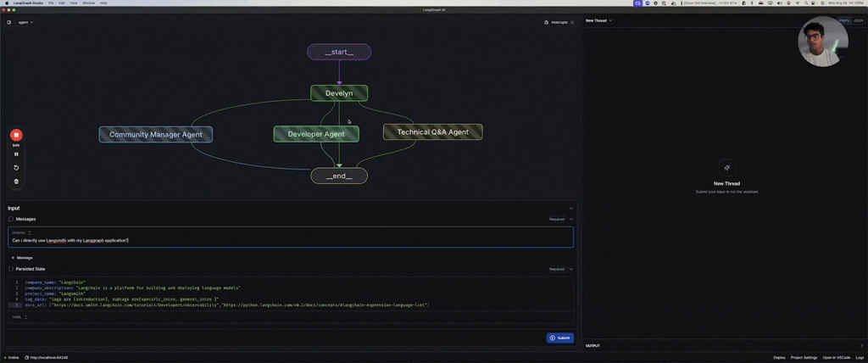The width and height of the screenshot is (868, 363).
Task: Select the Community Manager Agent node
Action: coord(156,134)
